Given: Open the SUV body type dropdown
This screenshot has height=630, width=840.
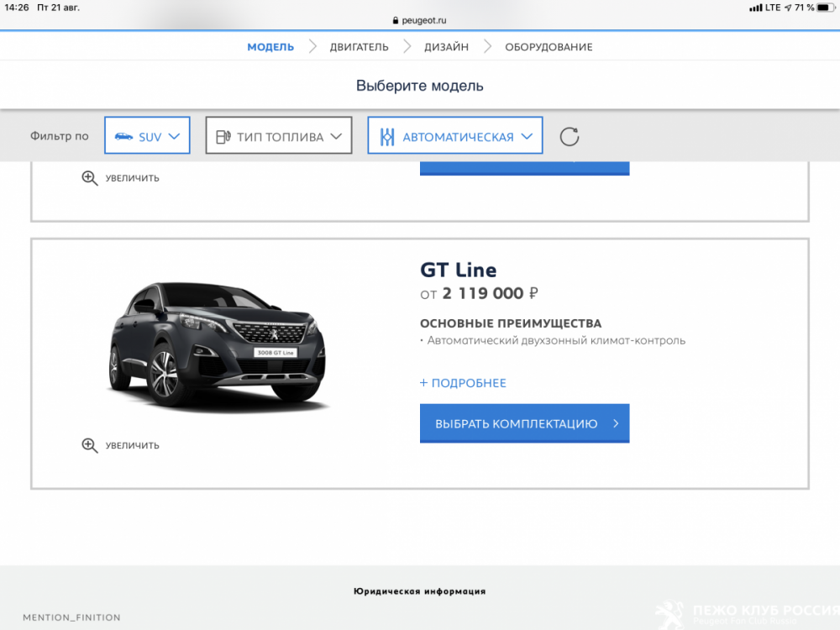Looking at the screenshot, I should click(x=148, y=136).
